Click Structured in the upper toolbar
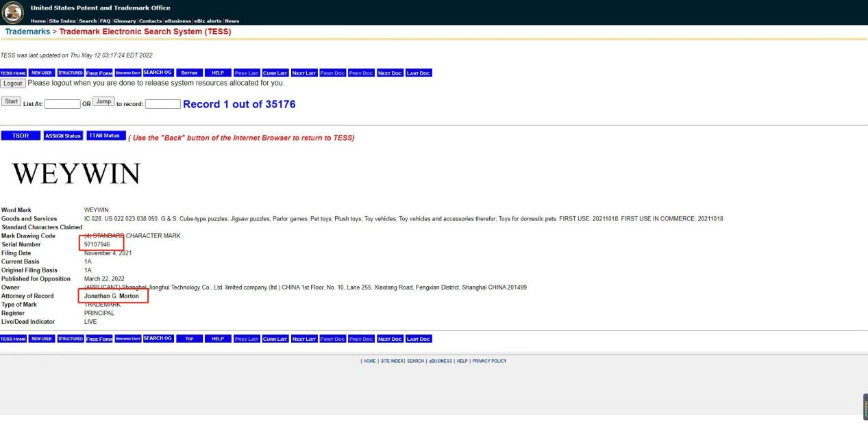868x423 pixels. click(71, 73)
